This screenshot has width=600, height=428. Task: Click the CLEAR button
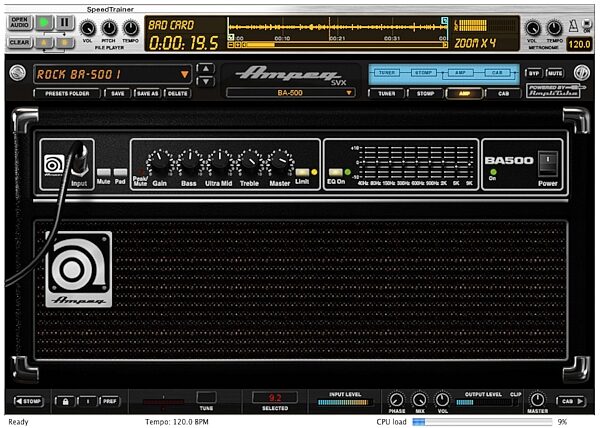[x=20, y=42]
